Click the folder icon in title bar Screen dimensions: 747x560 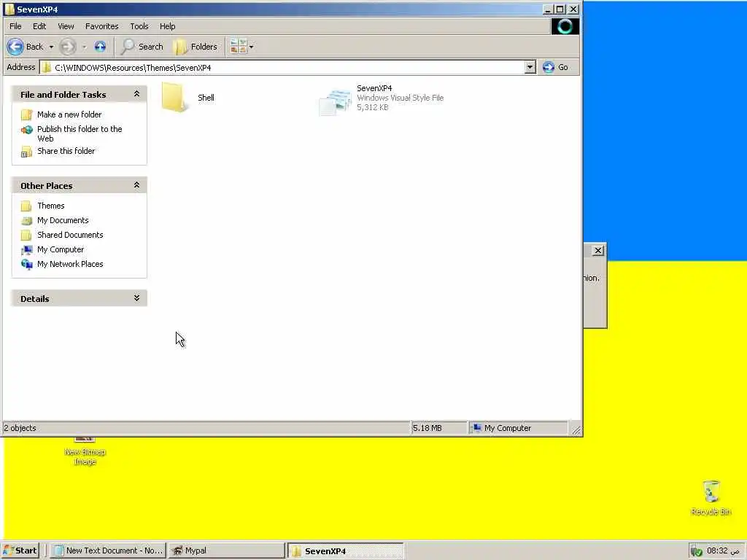[9, 9]
